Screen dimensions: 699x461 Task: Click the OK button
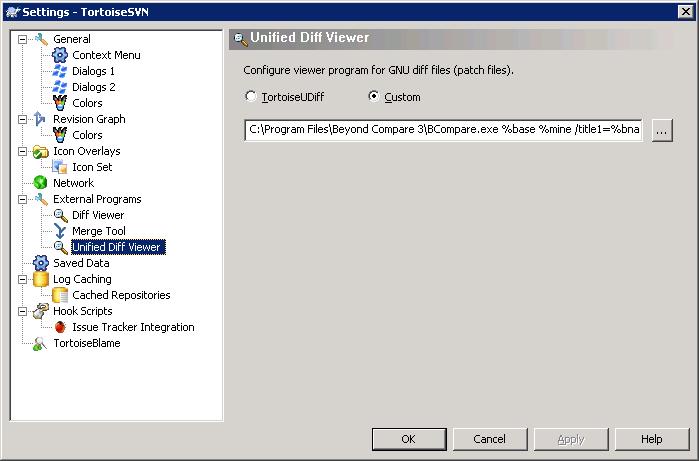pyautogui.click(x=409, y=440)
